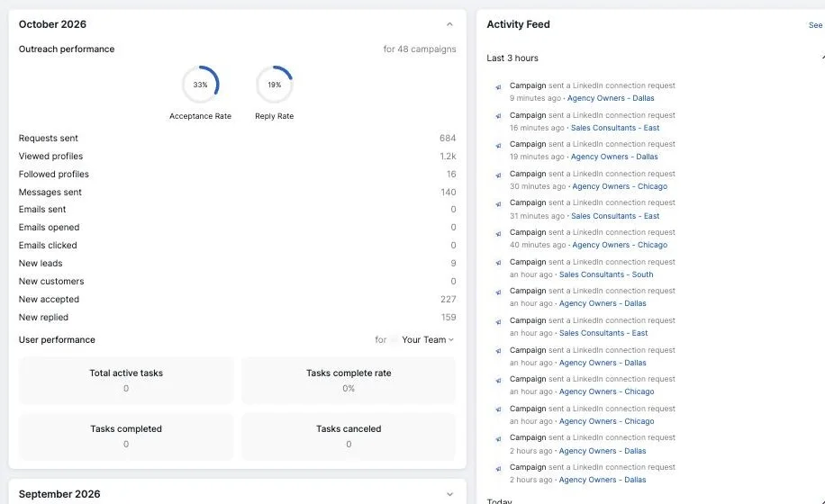Screen dimensions: 825x504
Task: Click the Last 3 hours label
Action: [x=512, y=58]
